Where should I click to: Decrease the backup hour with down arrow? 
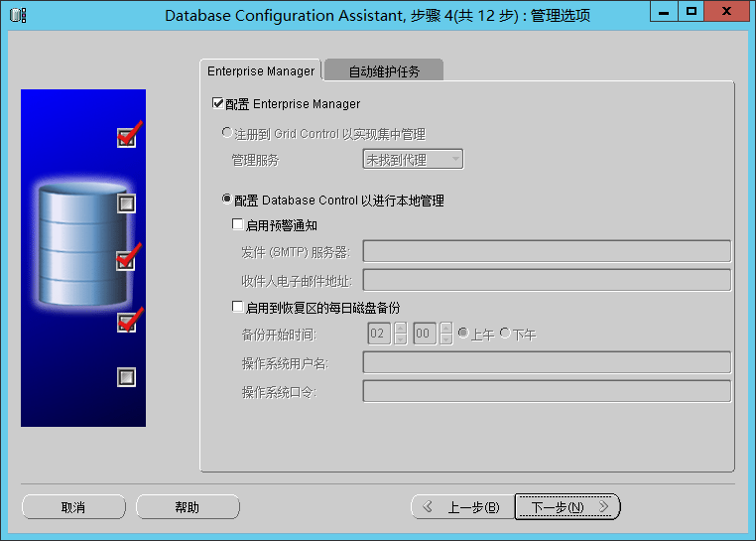400,338
